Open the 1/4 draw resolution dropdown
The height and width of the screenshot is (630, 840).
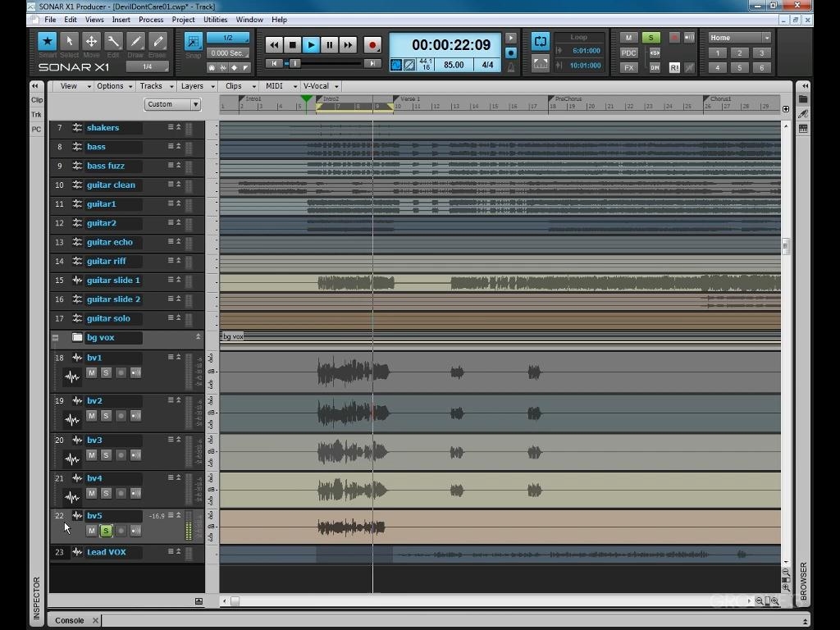tap(148, 67)
